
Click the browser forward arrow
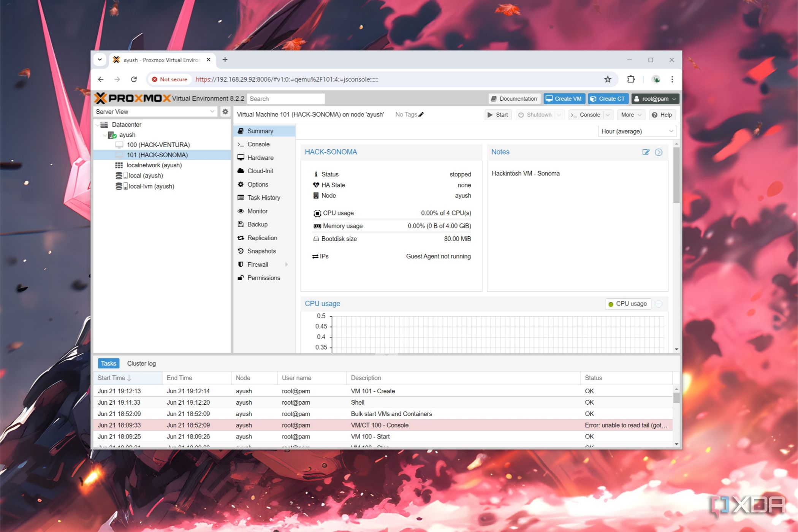pyautogui.click(x=117, y=79)
